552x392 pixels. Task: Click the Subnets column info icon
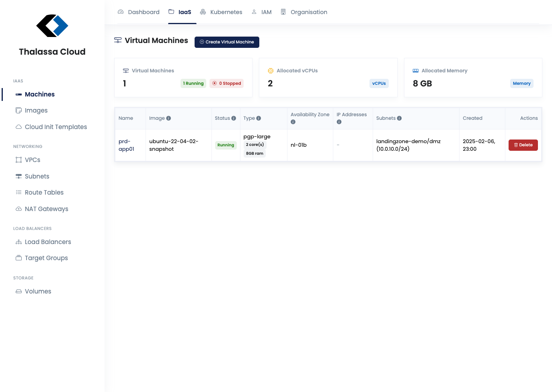point(399,118)
